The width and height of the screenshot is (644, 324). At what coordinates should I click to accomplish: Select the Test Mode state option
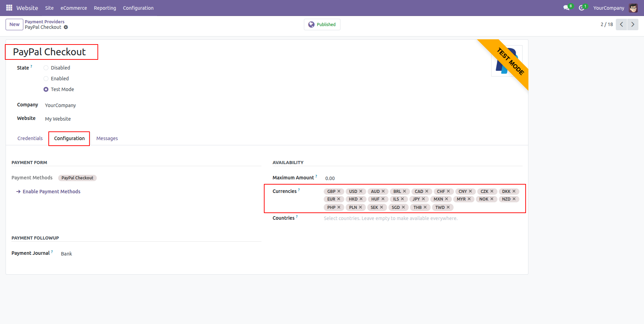pos(46,89)
